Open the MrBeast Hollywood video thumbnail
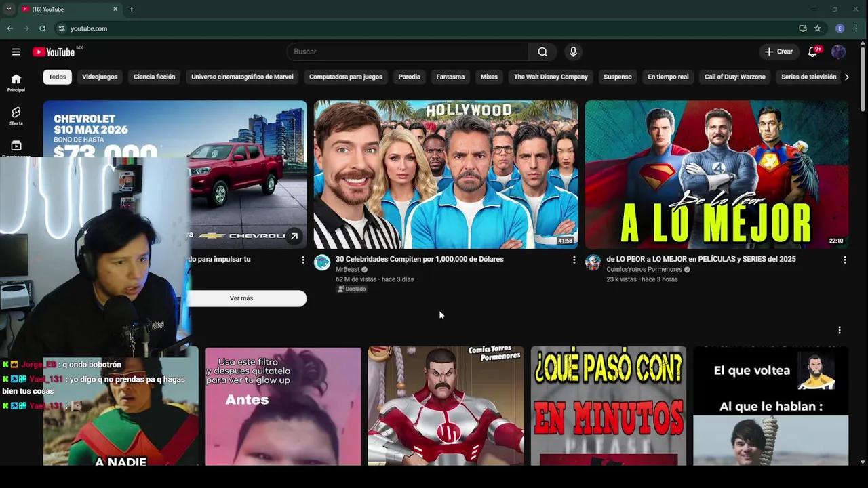 446,174
